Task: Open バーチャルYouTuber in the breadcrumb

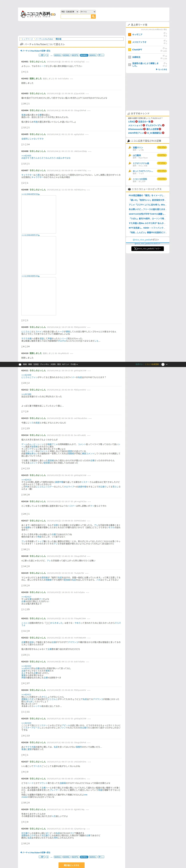Action: [44, 39]
